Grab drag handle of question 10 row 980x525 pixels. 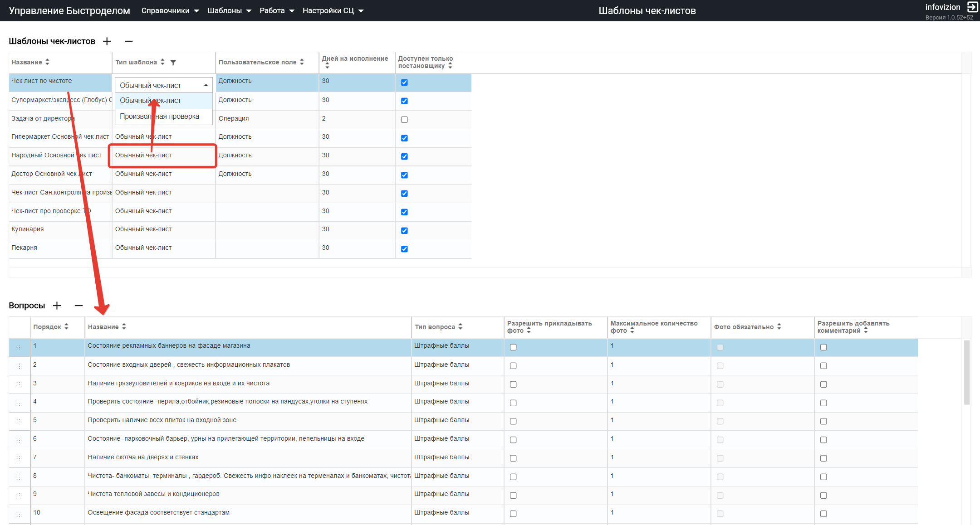[20, 514]
